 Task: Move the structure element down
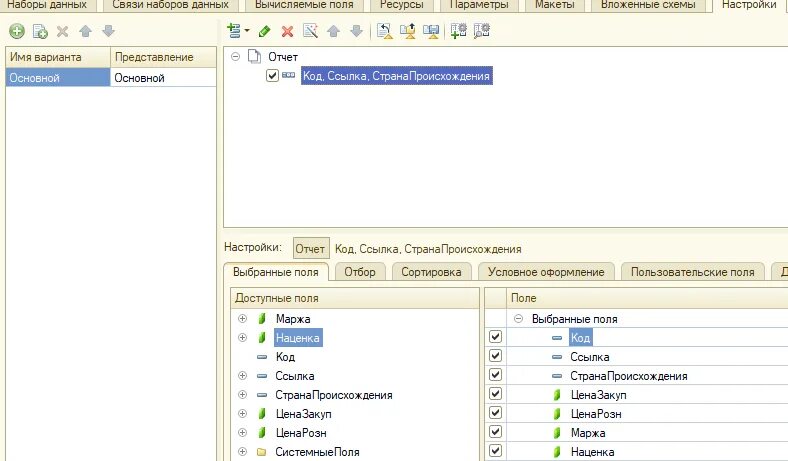click(356, 31)
